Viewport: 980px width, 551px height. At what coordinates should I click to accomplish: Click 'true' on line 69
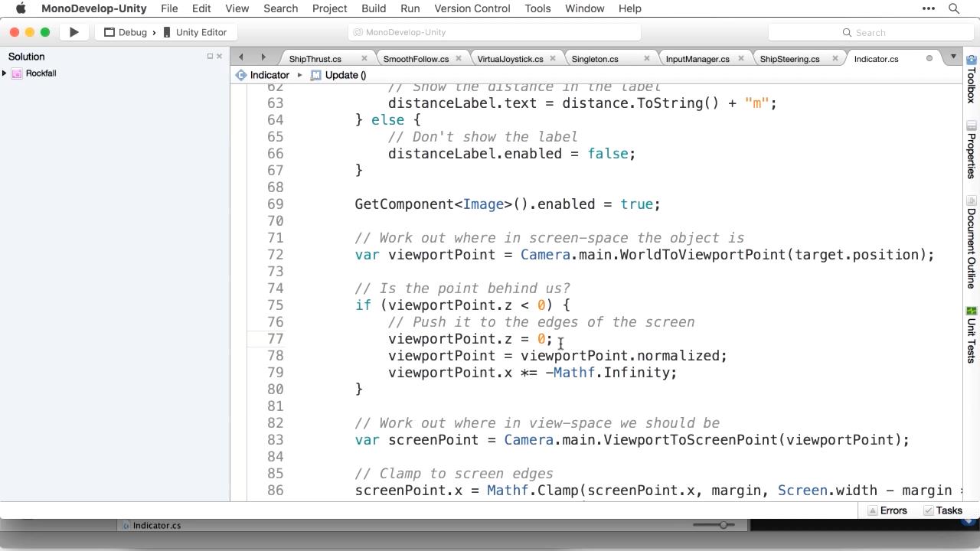[636, 204]
